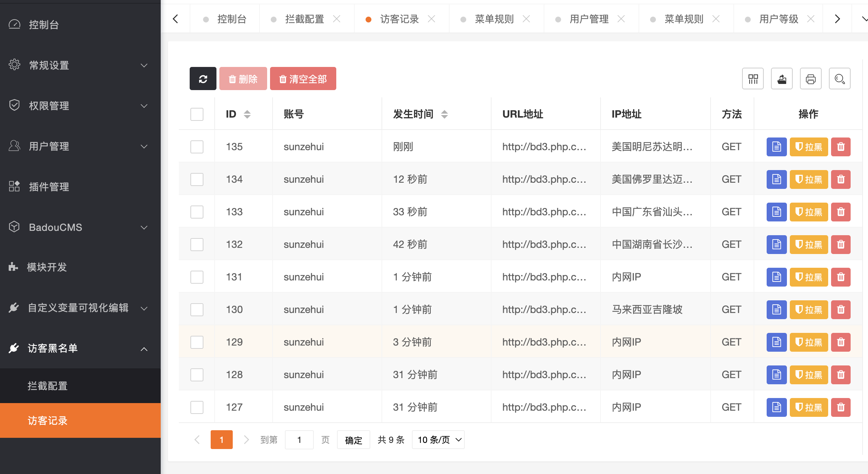Open the column filter grid icon
This screenshot has width=868, height=474.
(753, 79)
